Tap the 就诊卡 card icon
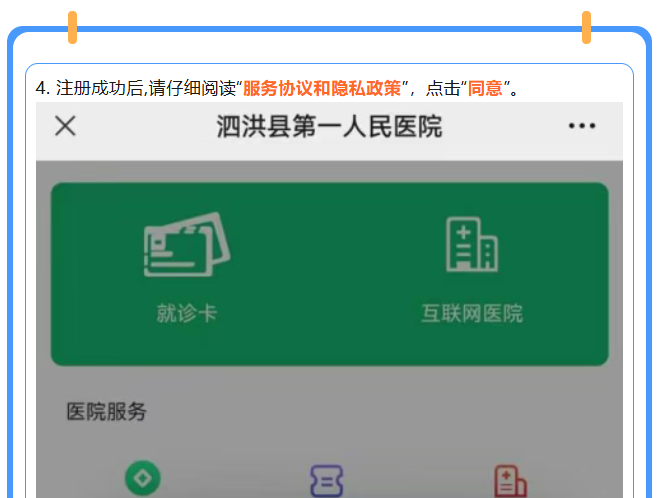 187,244
